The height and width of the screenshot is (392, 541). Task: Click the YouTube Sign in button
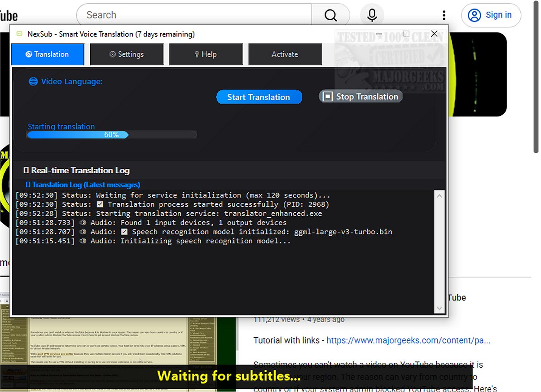point(491,15)
